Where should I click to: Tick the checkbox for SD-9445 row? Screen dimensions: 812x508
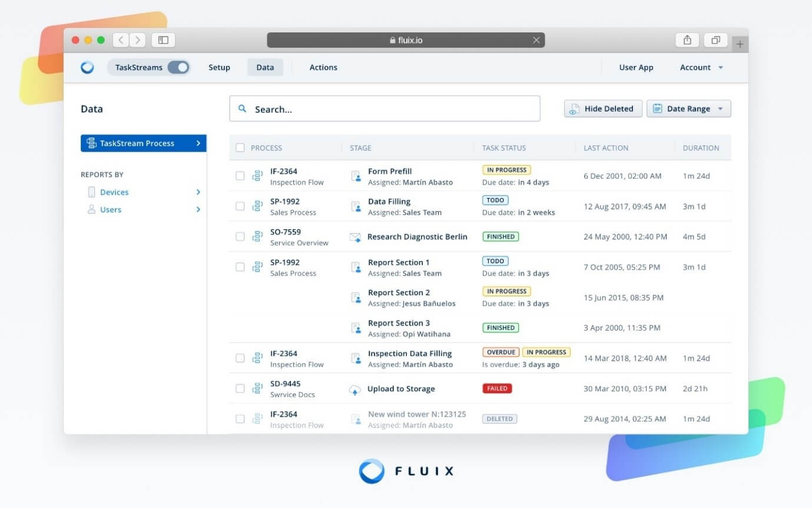point(240,389)
